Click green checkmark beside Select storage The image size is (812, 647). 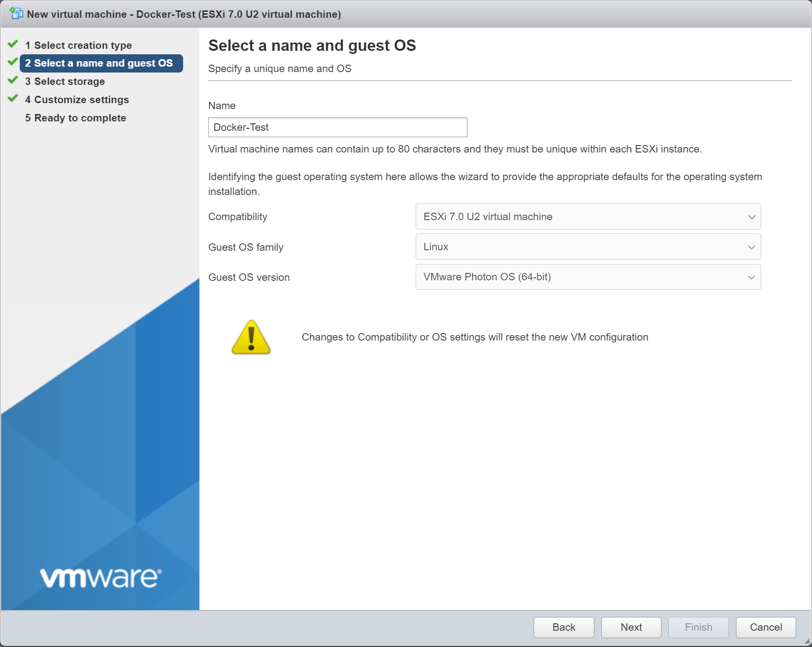pos(13,80)
